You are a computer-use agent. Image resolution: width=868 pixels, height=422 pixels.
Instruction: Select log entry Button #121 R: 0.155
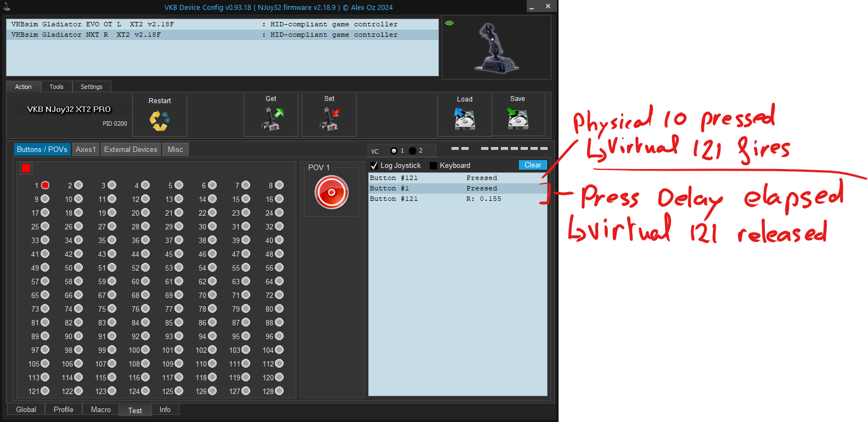coord(458,199)
